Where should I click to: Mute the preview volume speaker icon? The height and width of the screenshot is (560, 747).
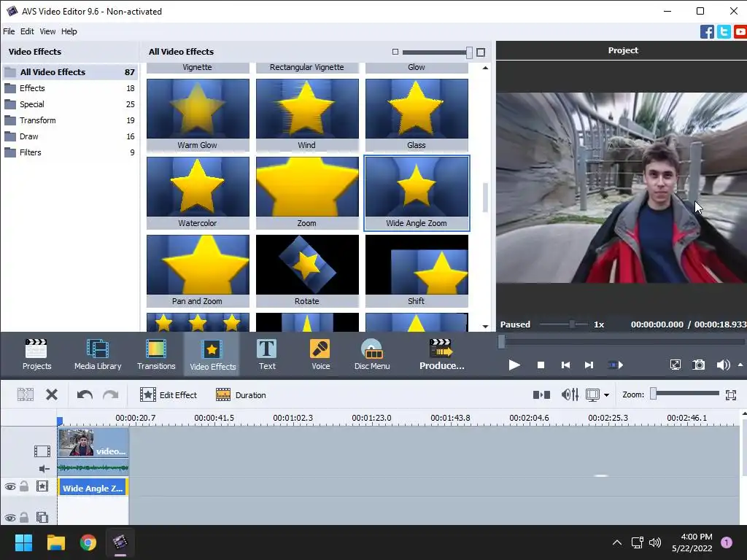click(x=723, y=365)
